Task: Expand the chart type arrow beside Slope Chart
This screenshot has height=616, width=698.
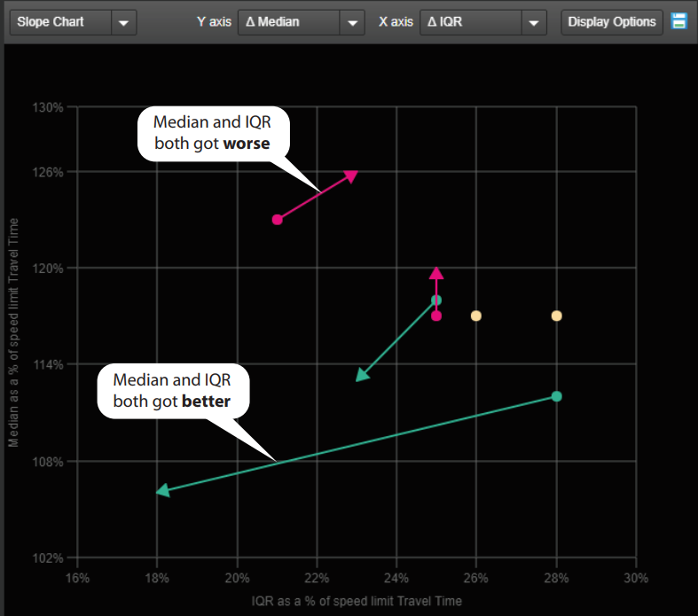Action: (124, 22)
